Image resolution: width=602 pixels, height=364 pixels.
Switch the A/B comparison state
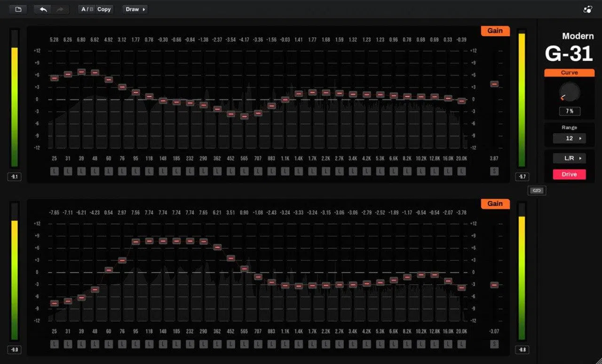coord(87,9)
